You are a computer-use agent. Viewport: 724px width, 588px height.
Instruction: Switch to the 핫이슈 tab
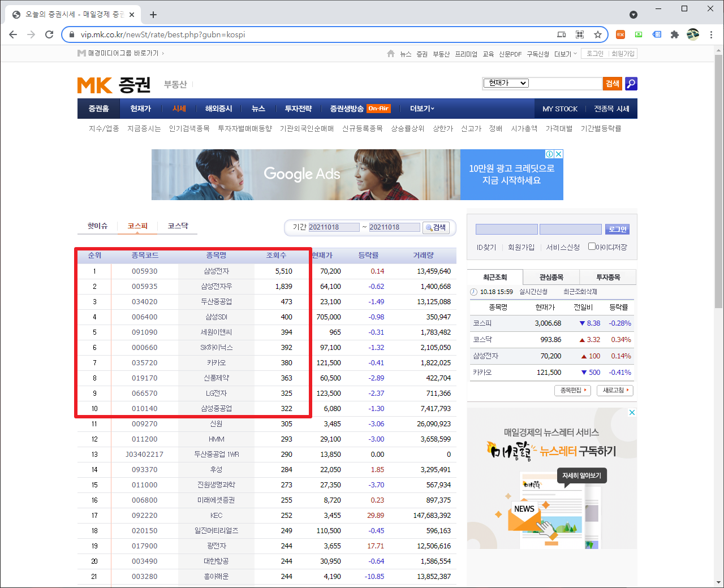(x=97, y=226)
